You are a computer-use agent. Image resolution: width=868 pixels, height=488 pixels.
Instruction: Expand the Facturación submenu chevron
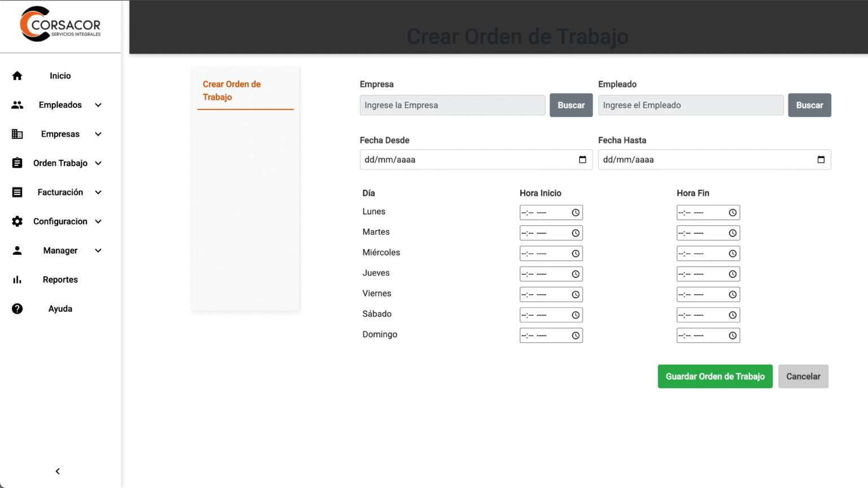click(x=98, y=193)
